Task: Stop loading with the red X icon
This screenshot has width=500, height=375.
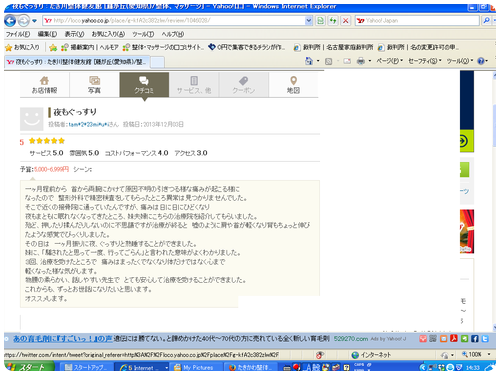Action: point(346,21)
